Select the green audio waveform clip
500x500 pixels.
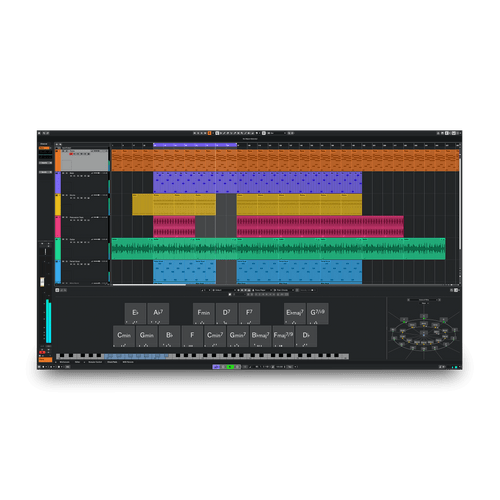click(278, 249)
